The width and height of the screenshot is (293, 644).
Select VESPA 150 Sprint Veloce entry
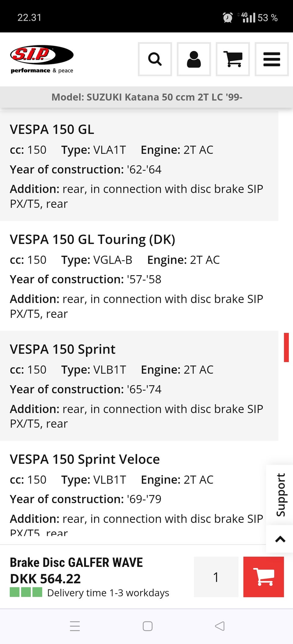pos(85,459)
